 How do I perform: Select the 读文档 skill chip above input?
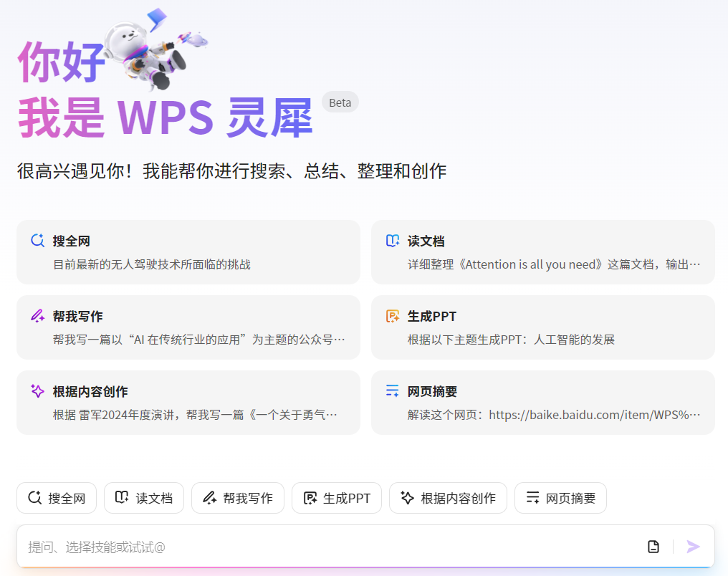click(144, 498)
